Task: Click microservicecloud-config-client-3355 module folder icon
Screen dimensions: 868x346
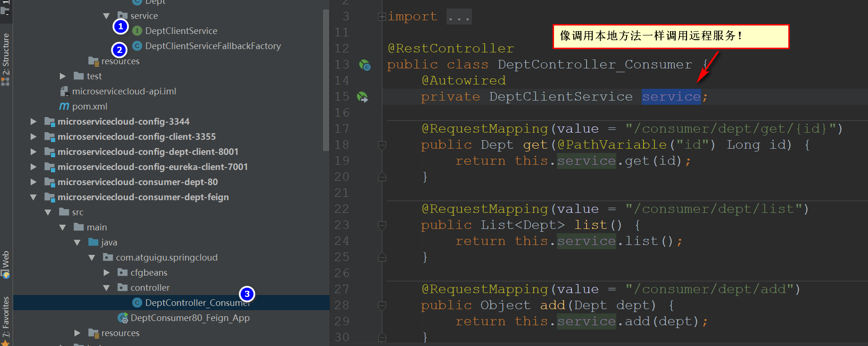Action: pos(50,136)
